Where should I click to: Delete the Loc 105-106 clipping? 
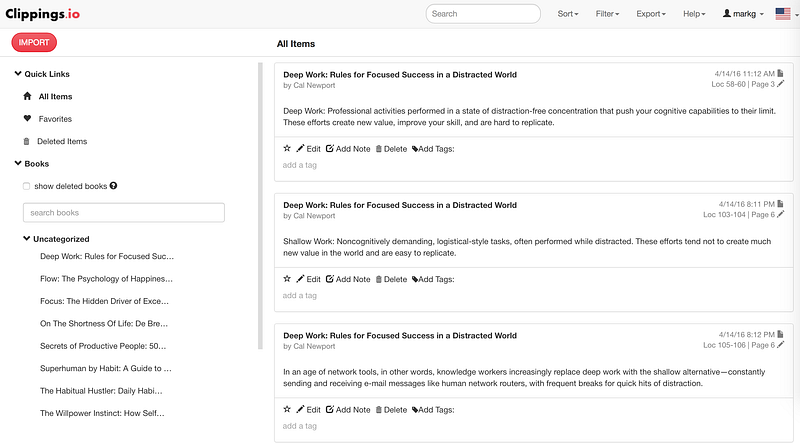point(391,410)
